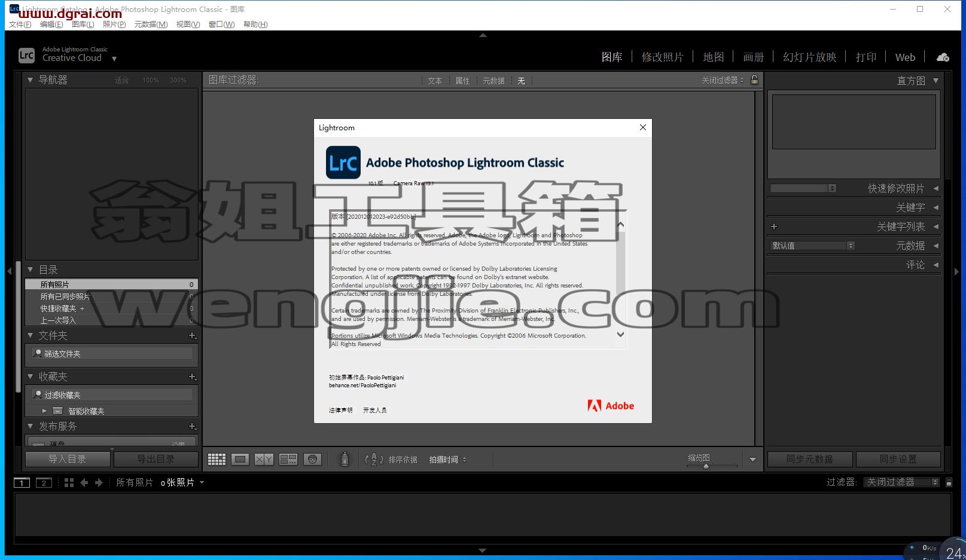Click the About dialog text scrollbar
Image resolution: width=966 pixels, height=560 pixels.
(x=620, y=280)
